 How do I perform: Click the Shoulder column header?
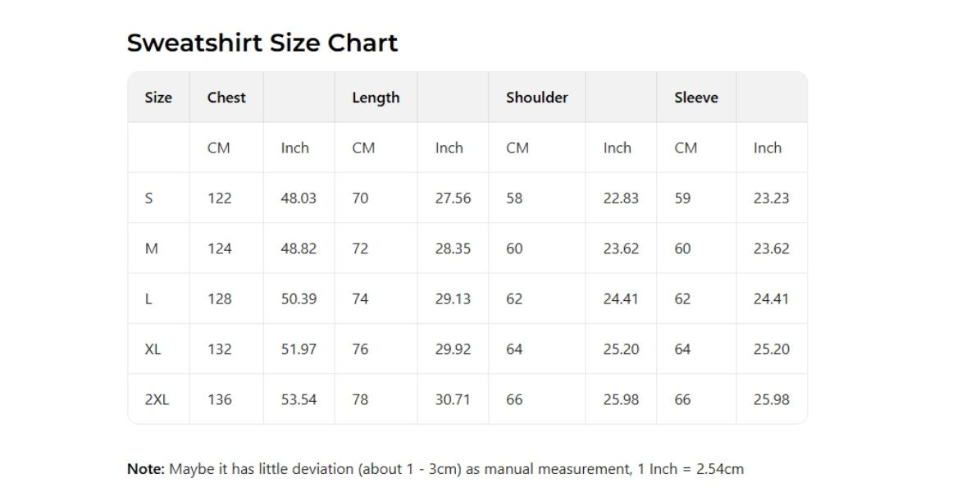pos(536,98)
